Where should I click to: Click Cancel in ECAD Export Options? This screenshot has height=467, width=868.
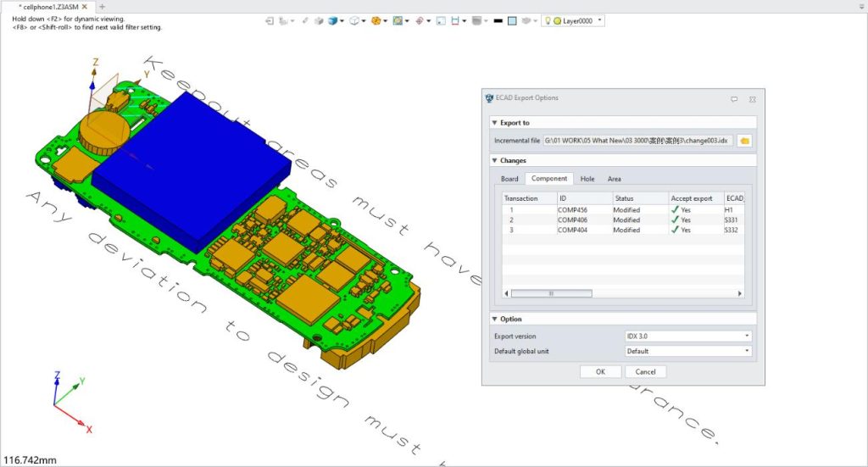point(645,371)
